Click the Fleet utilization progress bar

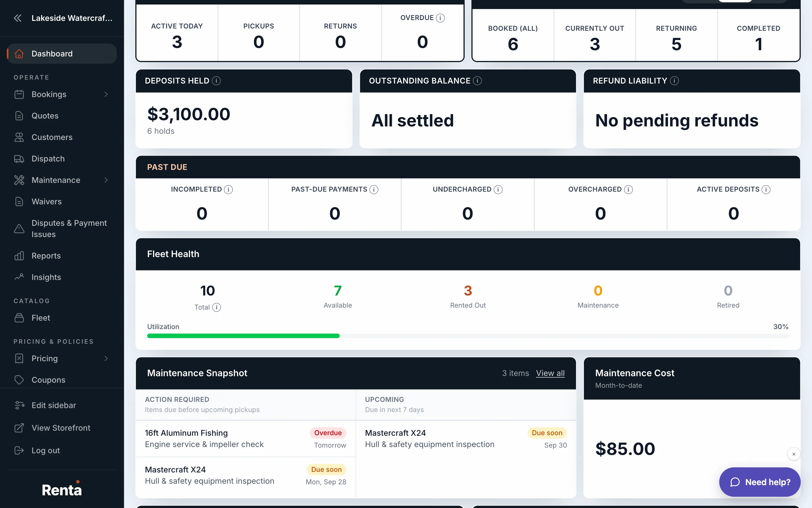[x=468, y=336]
